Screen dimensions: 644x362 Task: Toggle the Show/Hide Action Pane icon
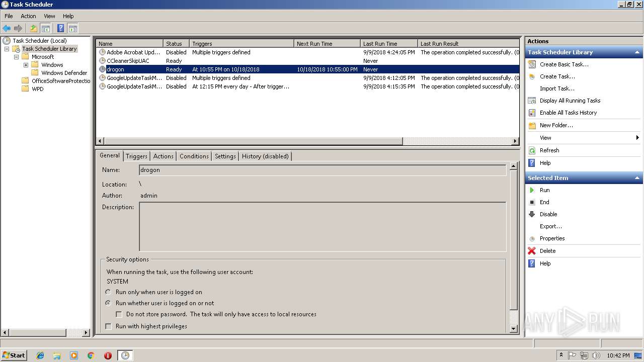point(72,29)
